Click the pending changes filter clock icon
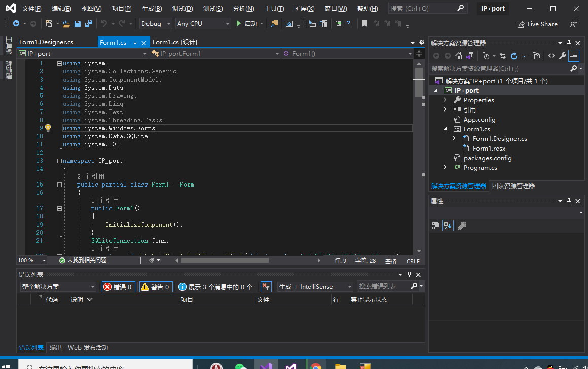The image size is (588, 369). pos(487,56)
